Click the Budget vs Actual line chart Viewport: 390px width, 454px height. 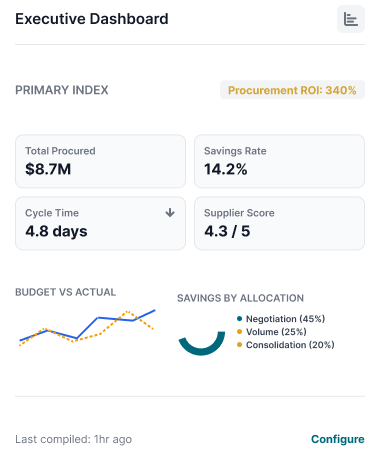(x=87, y=328)
